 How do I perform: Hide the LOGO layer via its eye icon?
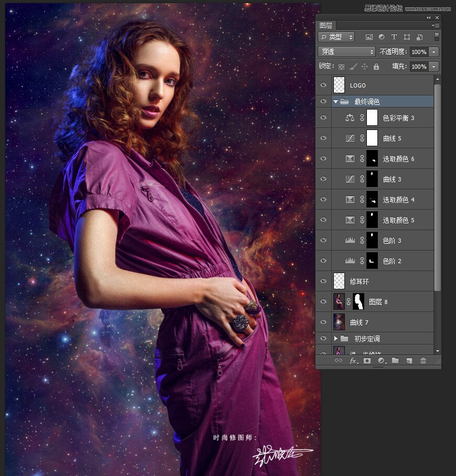tap(323, 85)
